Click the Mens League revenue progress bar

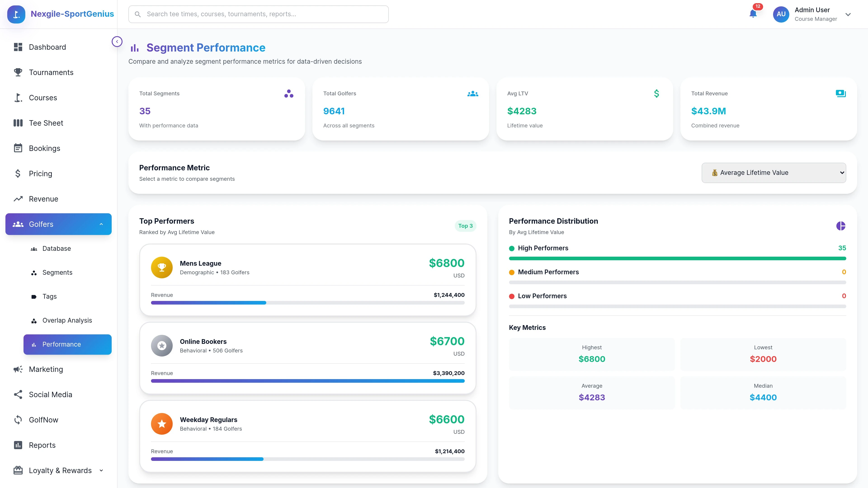click(x=308, y=303)
